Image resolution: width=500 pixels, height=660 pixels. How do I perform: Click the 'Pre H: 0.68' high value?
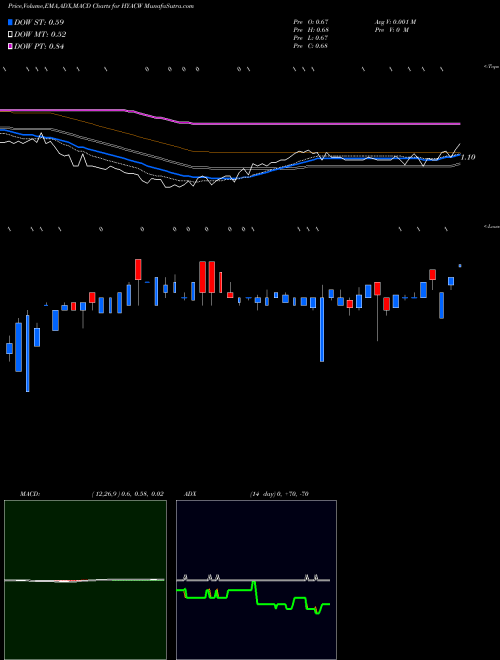coord(311,30)
